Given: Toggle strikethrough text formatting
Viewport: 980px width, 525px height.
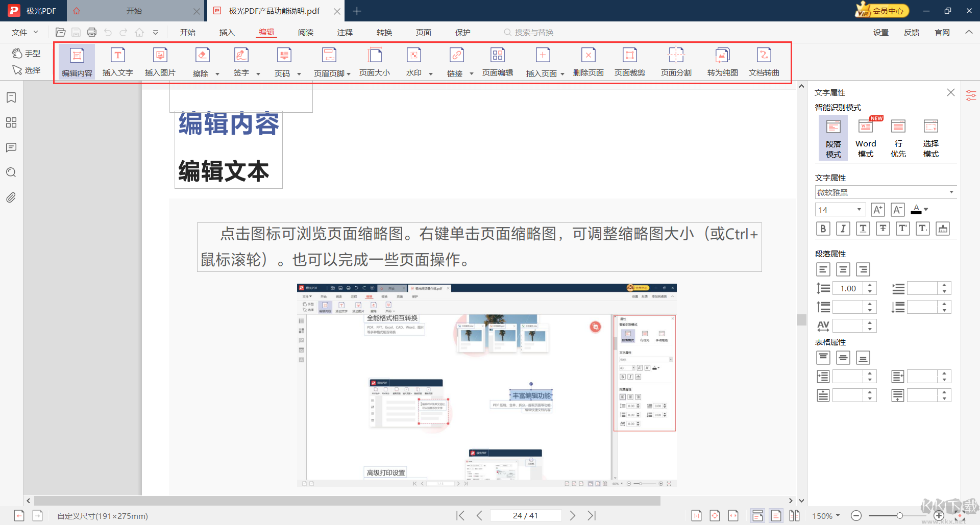Looking at the screenshot, I should click(883, 229).
